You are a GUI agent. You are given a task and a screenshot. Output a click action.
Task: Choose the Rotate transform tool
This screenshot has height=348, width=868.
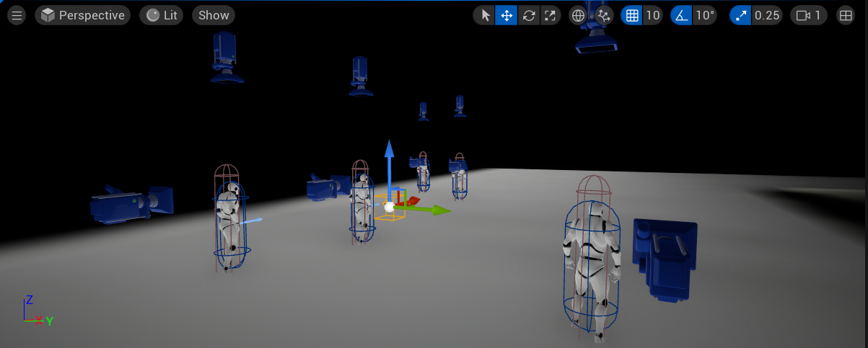click(528, 15)
